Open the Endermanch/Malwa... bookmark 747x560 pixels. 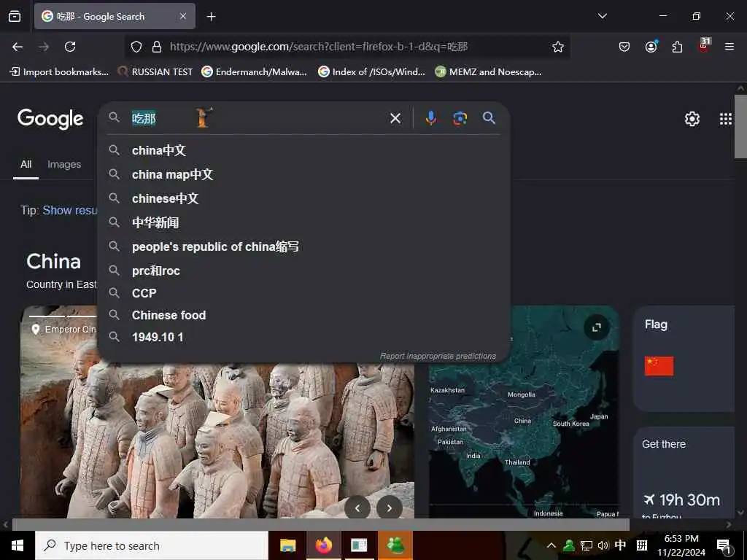[254, 72]
